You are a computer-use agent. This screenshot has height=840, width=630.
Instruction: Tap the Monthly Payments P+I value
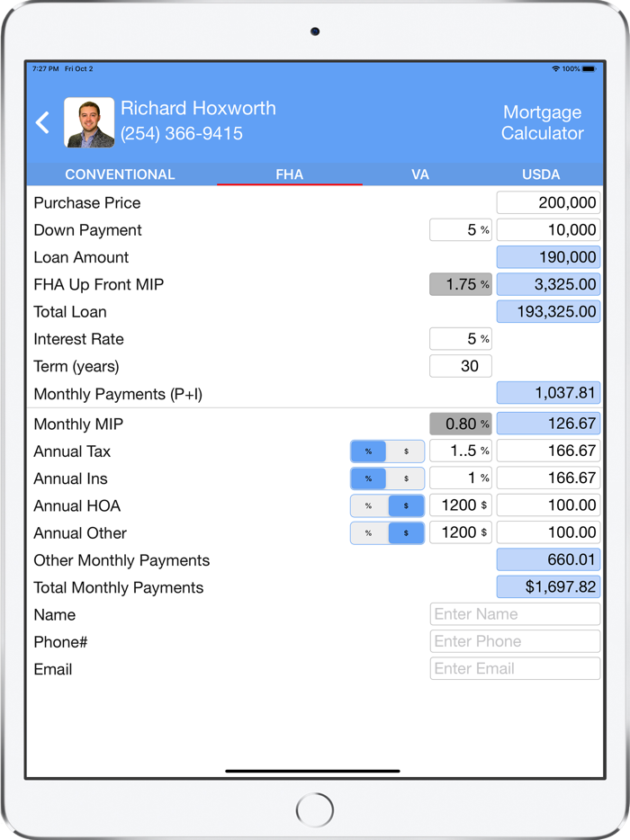548,393
